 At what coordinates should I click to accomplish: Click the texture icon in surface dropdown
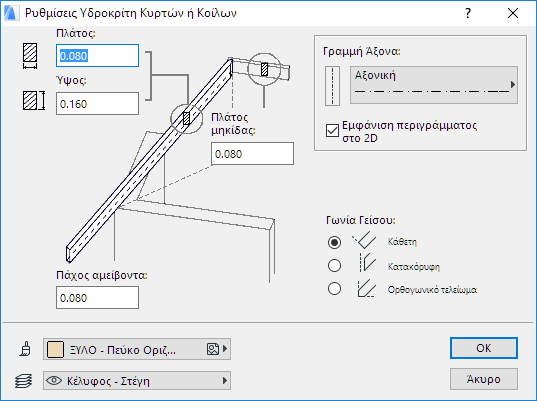(x=212, y=349)
